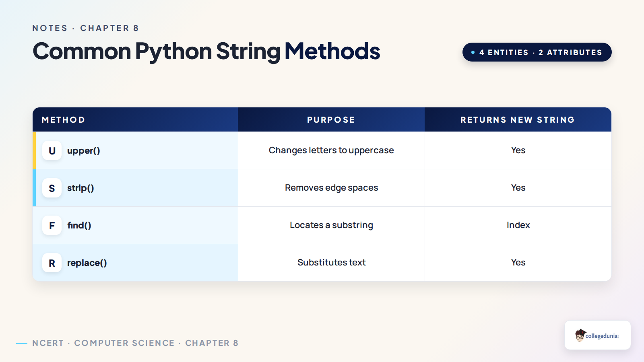Select the RETURNS NEW STRING column header
The height and width of the screenshot is (362, 644).
pos(518,119)
